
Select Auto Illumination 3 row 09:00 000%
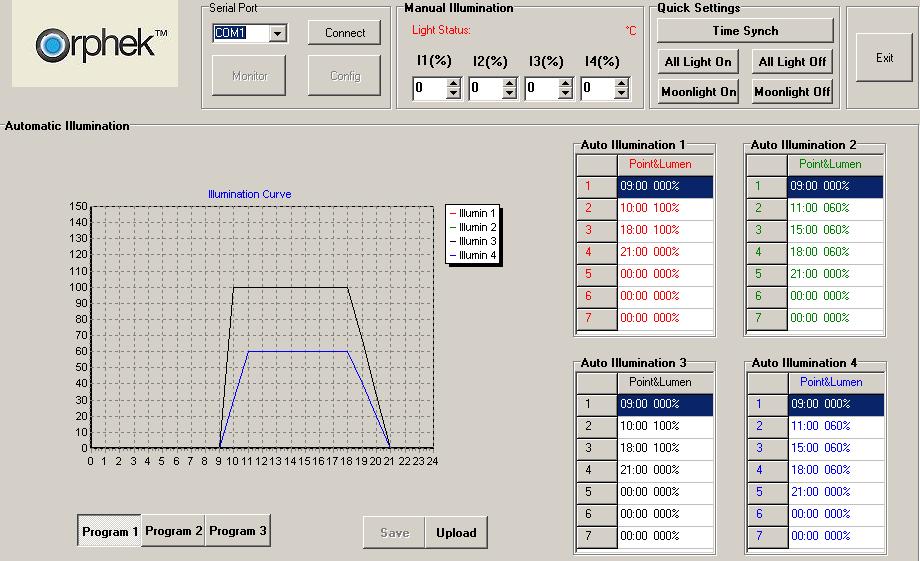point(665,404)
